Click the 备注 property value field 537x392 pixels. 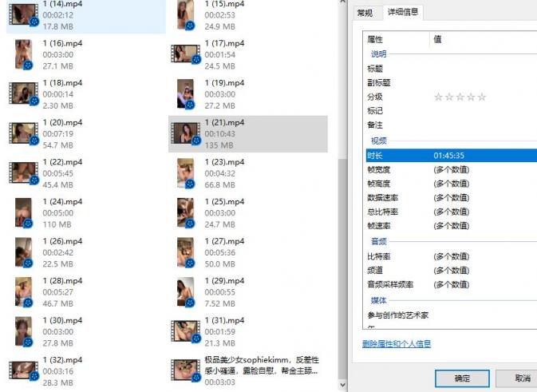coord(479,125)
